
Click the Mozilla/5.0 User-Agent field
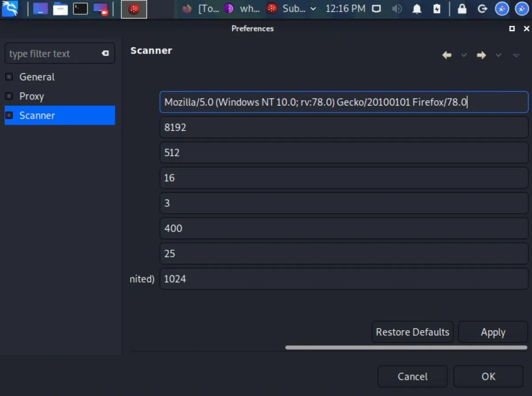click(344, 102)
